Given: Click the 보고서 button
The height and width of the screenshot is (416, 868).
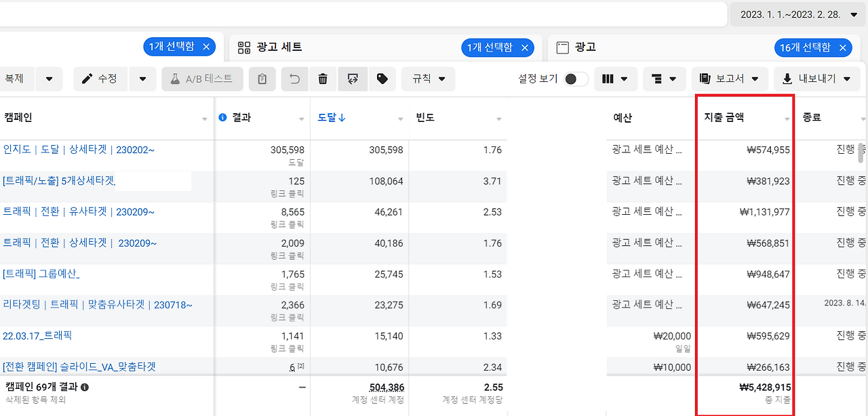Looking at the screenshot, I should click(730, 79).
